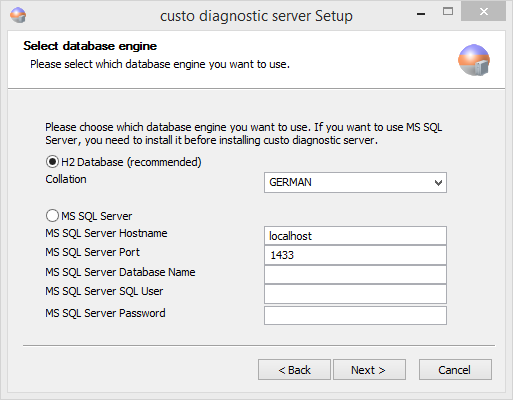Cancel the setup wizard
513x400 pixels.
click(x=455, y=370)
